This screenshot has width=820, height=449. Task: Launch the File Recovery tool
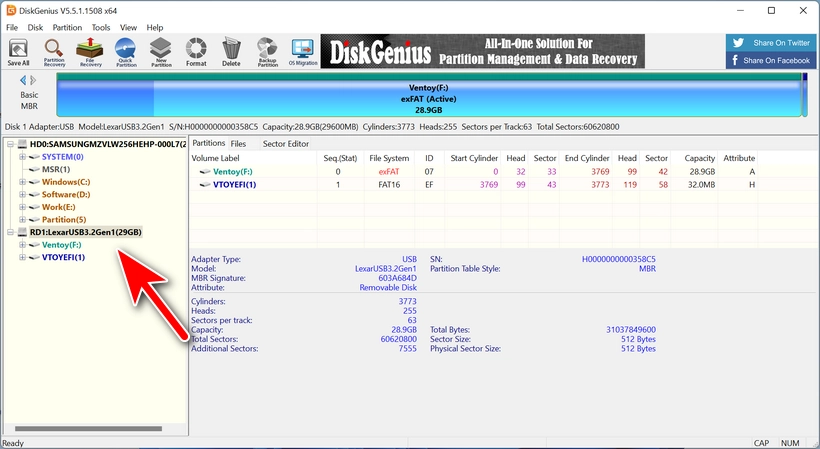pos(90,52)
